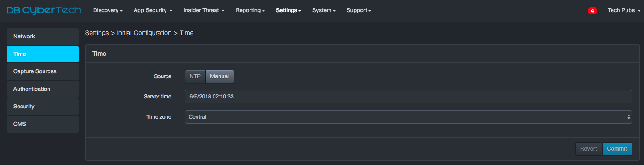
Task: Click the Commit button
Action: [617, 149]
